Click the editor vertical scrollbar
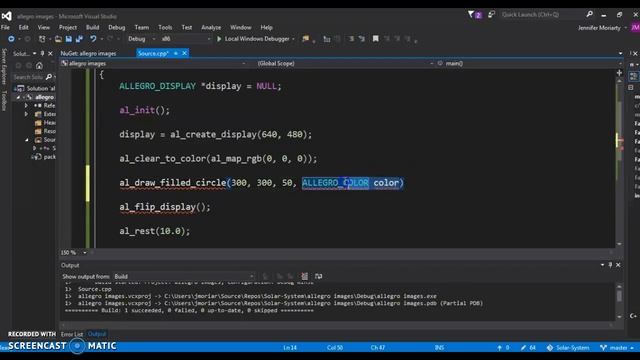 pyautogui.click(x=619, y=162)
